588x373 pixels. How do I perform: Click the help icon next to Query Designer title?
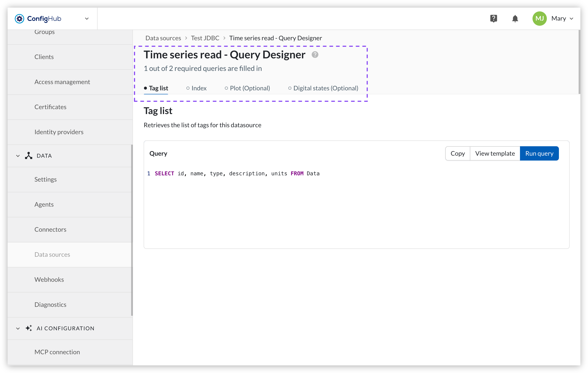pyautogui.click(x=315, y=55)
